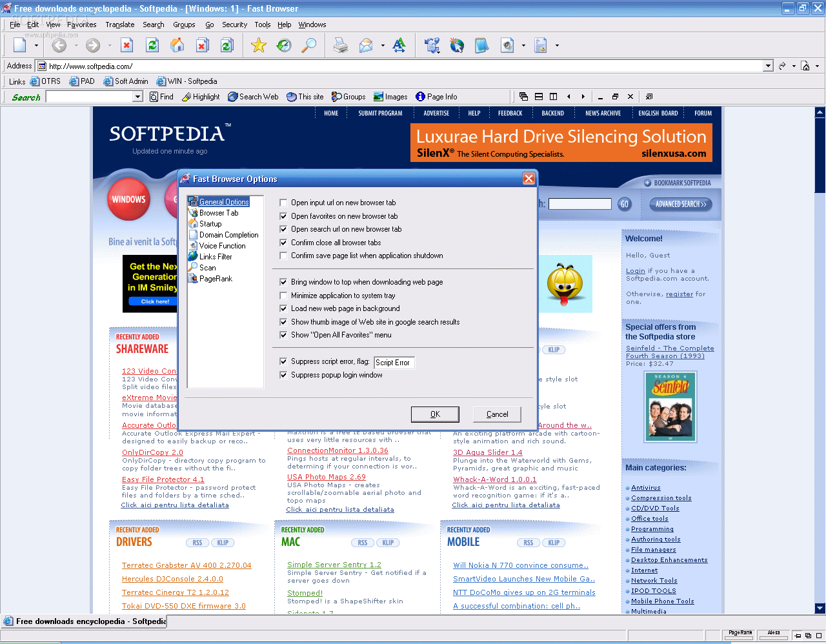
Task: Click the speaker sound toolbar icon
Action: pyautogui.click(x=508, y=45)
